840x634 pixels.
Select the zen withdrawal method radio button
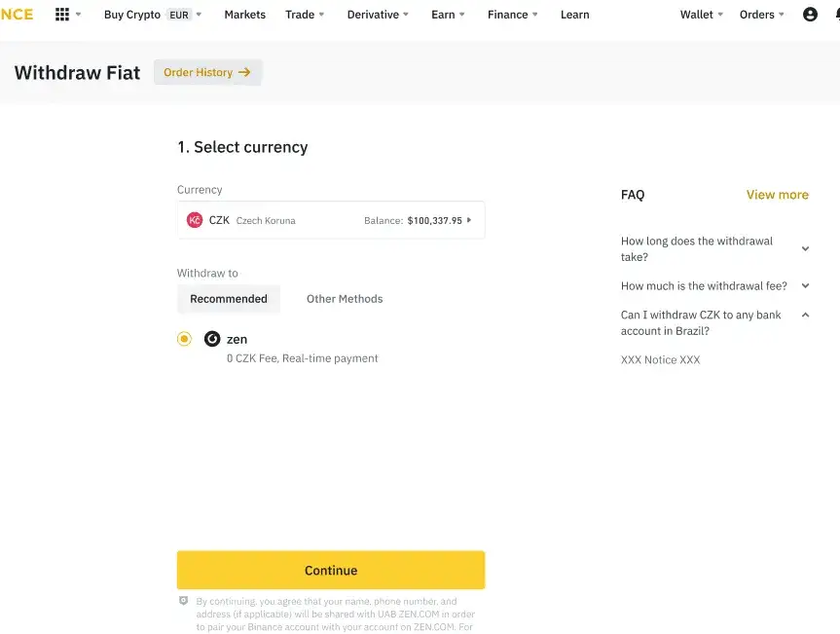coord(184,339)
